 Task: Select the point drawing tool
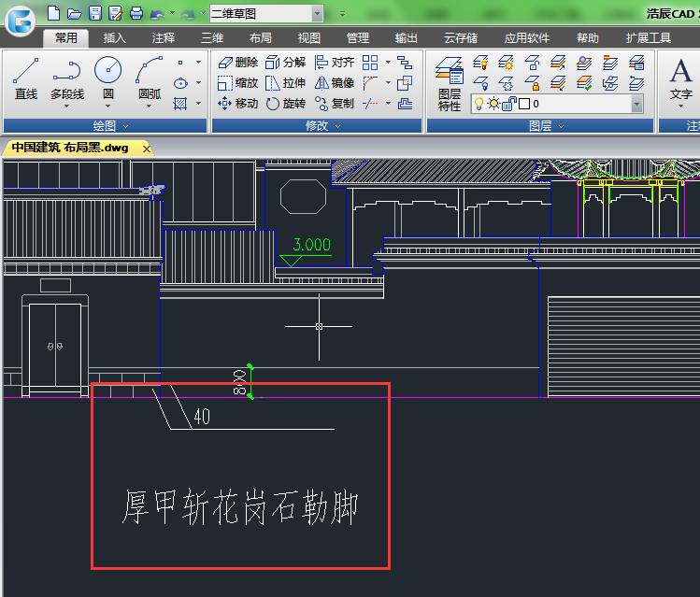[180, 63]
